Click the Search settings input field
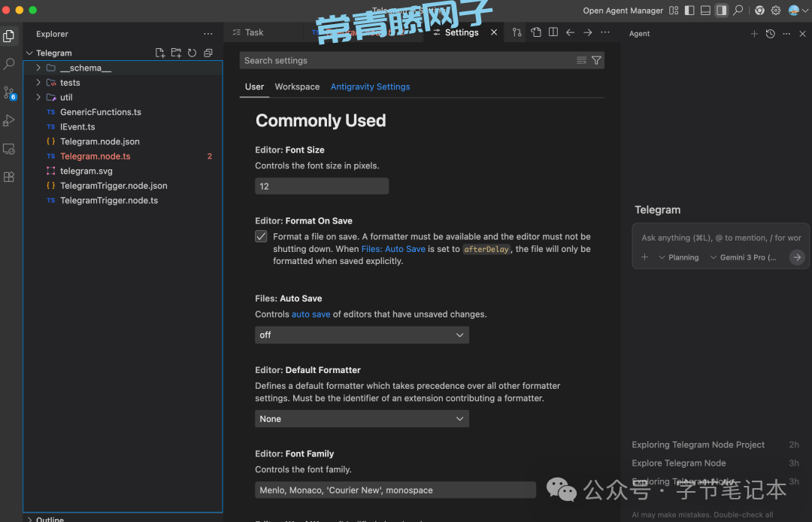Viewport: 812px width, 522px height. coord(406,60)
